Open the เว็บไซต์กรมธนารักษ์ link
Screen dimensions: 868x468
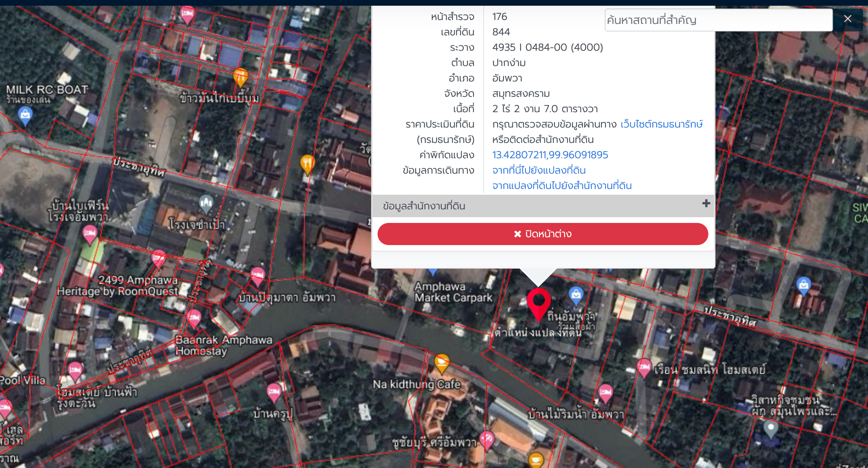click(662, 124)
